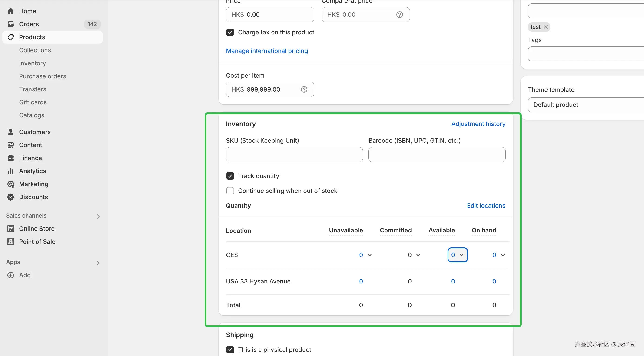Viewport: 644px width, 356px height.
Task: Click the SKU input field
Action: [294, 155]
